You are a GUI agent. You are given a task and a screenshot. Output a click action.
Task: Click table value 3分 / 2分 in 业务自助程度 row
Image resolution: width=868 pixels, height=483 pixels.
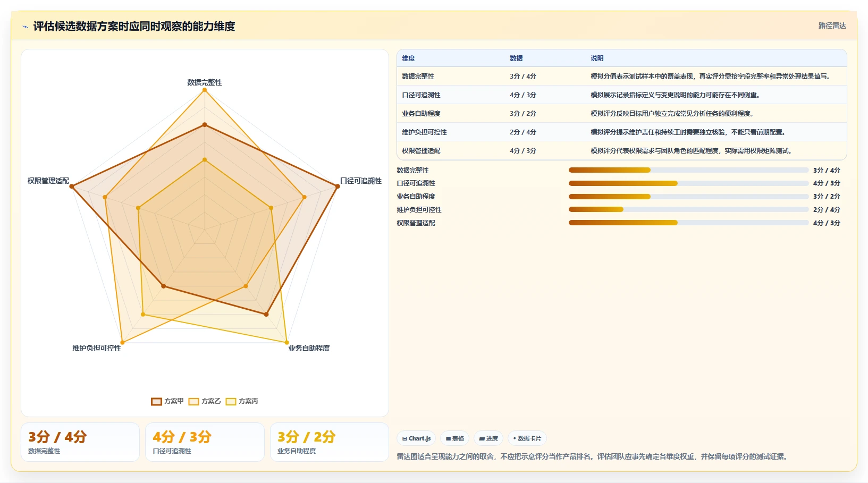[x=523, y=114]
